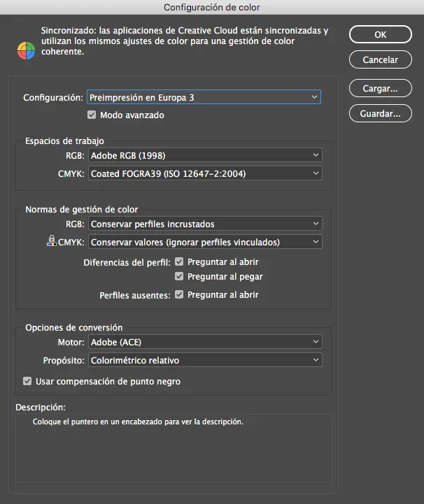
Task: Expand the Propósito Colorimétrico relativo dropdown
Action: 205,360
